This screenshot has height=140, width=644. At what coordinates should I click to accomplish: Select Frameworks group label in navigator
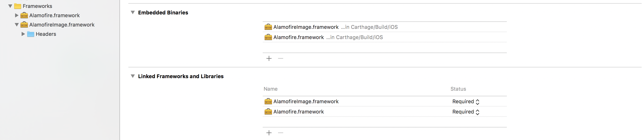(37, 6)
